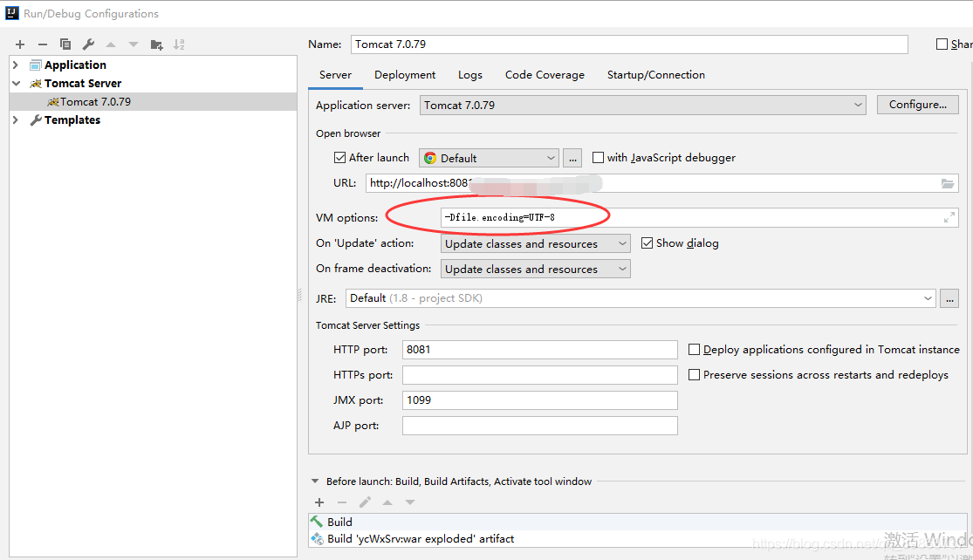The width and height of the screenshot is (973, 560).
Task: Open the JRE dropdown
Action: (641, 298)
